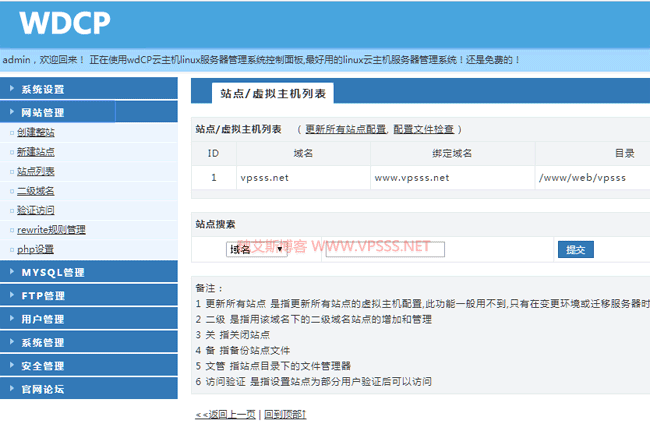Click the 配置文件检查 link
This screenshot has height=431, width=650.
pyautogui.click(x=423, y=130)
